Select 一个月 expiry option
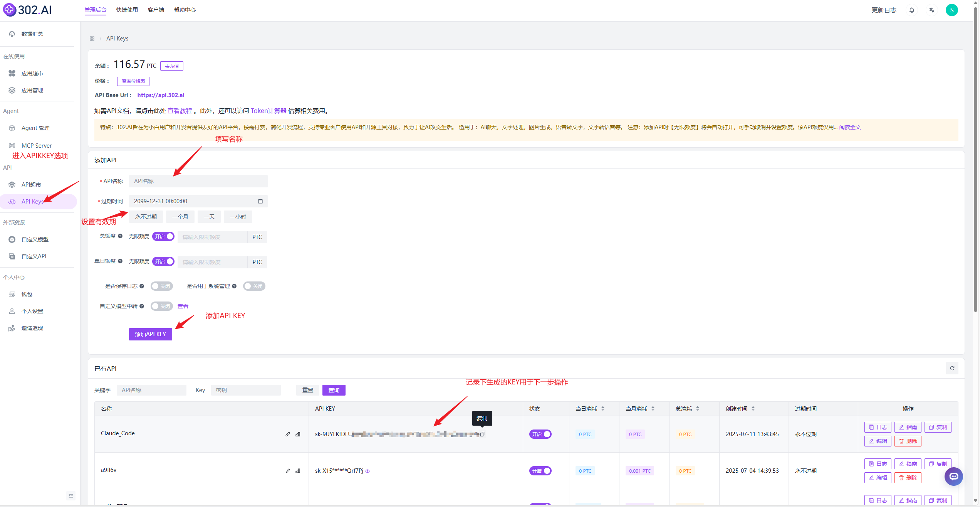Viewport: 980px width, 507px height. click(180, 217)
